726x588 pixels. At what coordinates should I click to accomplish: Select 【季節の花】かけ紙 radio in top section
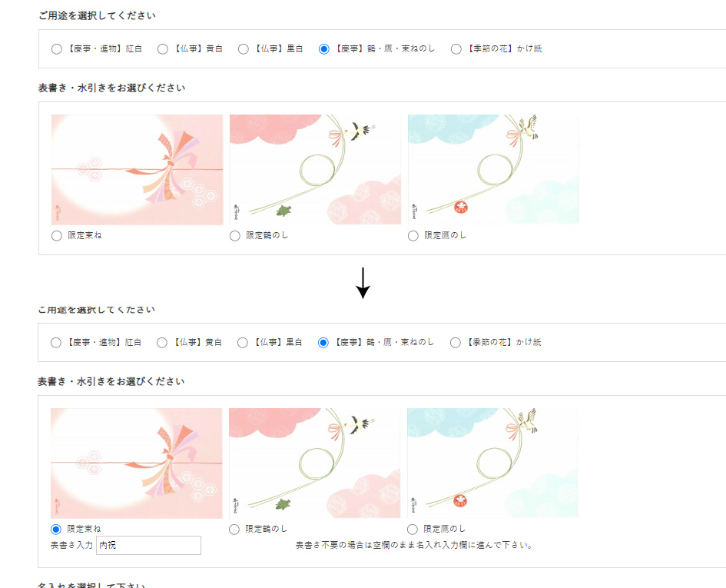coord(456,49)
